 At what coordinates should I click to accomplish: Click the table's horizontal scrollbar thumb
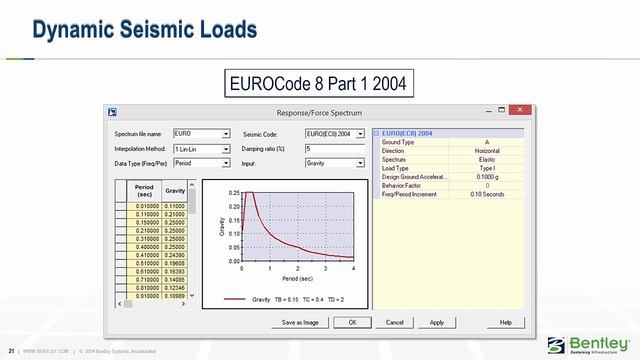click(128, 304)
